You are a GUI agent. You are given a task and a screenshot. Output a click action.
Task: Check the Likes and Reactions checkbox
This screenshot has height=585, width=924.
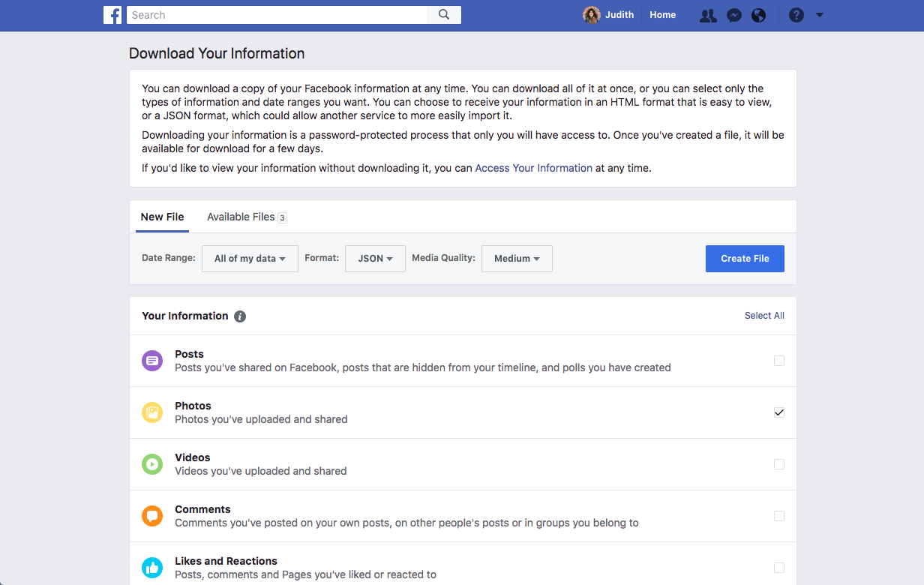tap(779, 568)
